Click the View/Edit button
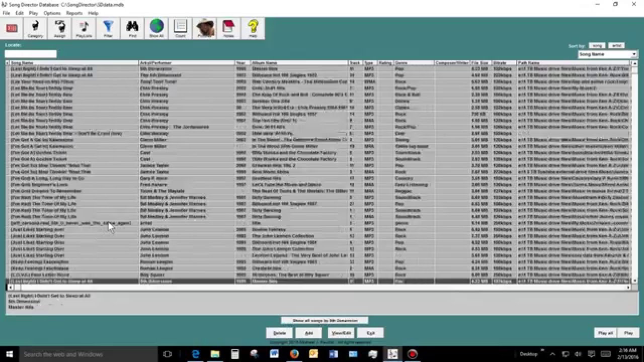The width and height of the screenshot is (644, 362). [341, 333]
